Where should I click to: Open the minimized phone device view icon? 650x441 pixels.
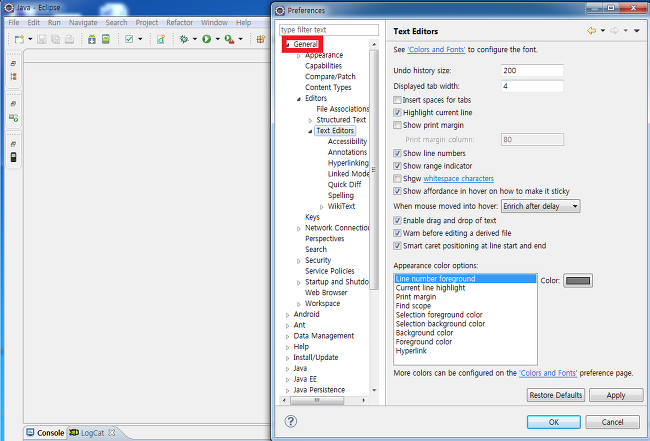click(x=13, y=157)
